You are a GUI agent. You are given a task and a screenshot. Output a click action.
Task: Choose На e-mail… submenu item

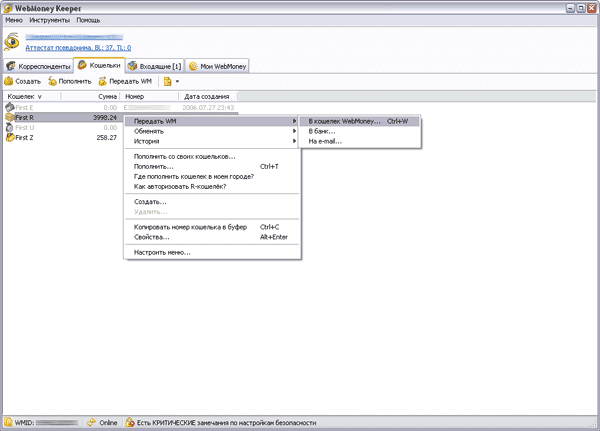(x=359, y=141)
